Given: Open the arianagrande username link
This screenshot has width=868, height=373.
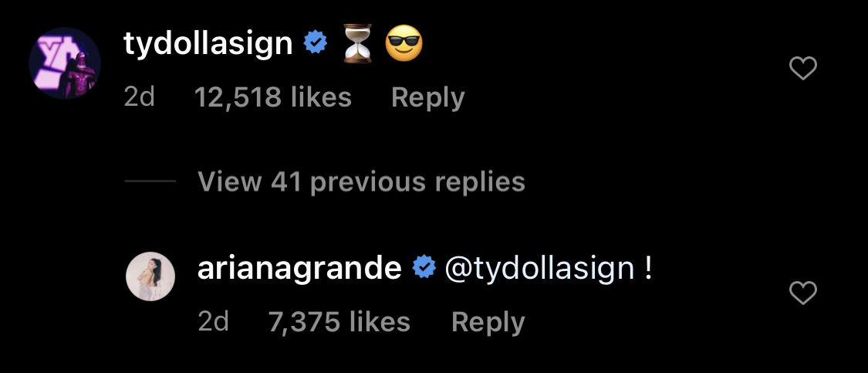Looking at the screenshot, I should click(299, 268).
